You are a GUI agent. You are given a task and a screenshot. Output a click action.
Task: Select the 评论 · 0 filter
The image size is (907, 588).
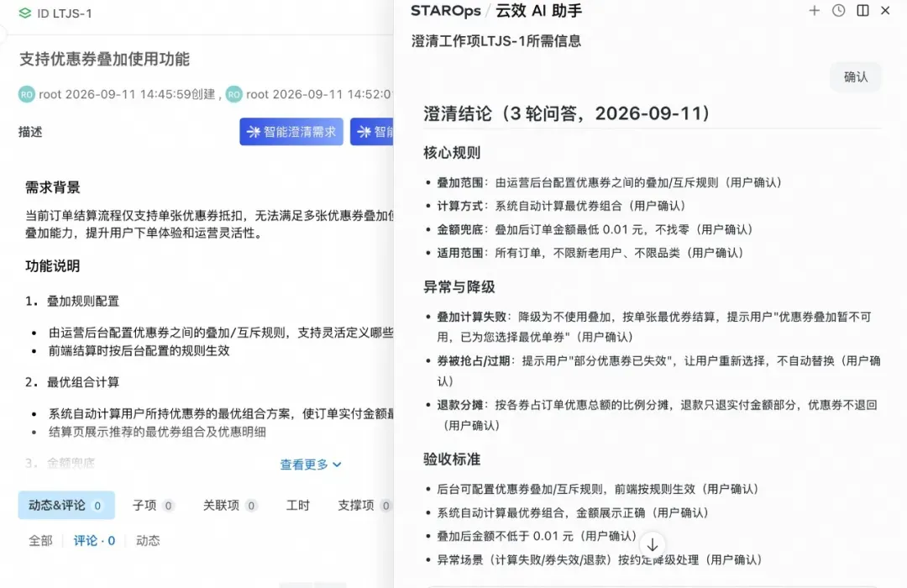[94, 541]
